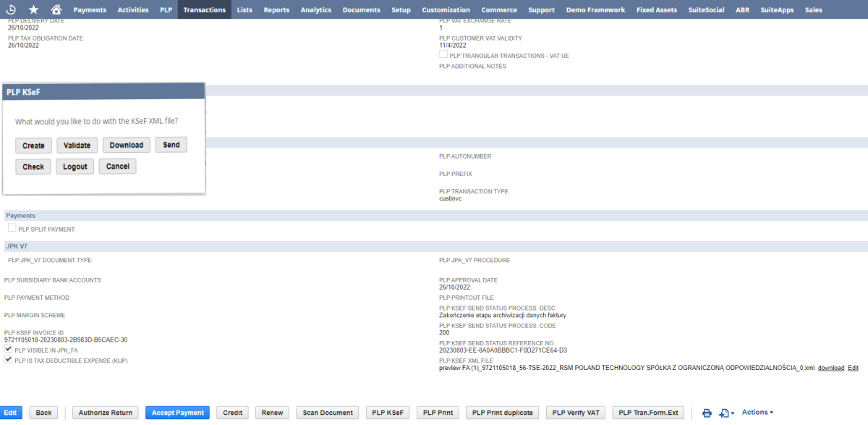Open the Fixed Assets menu
The image size is (868, 425).
click(x=657, y=9)
